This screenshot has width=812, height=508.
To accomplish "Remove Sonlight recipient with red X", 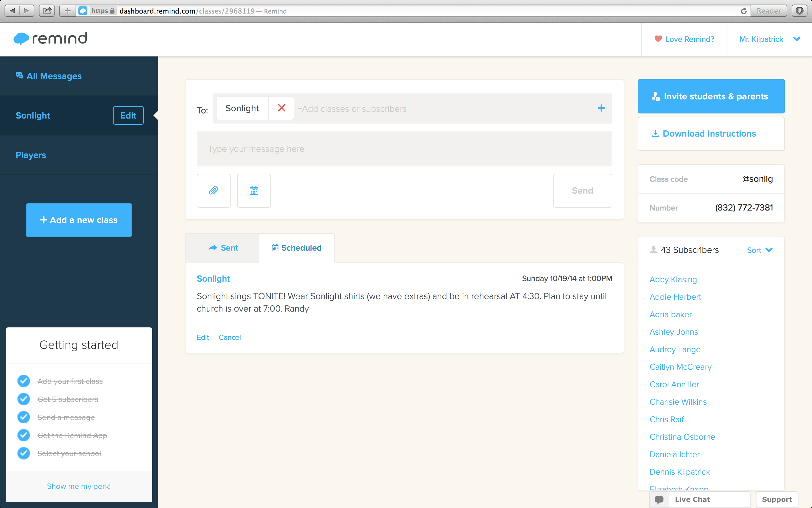I will click(281, 108).
